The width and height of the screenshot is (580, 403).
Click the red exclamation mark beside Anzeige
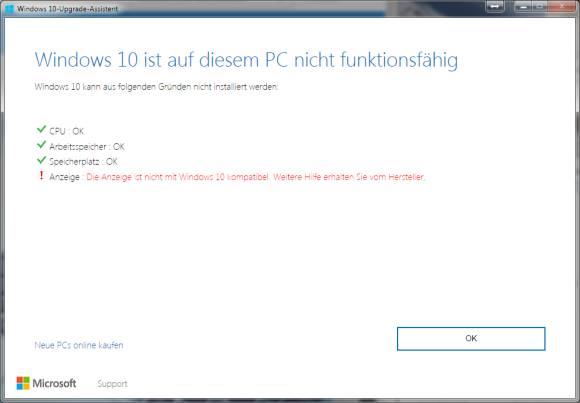[41, 175]
